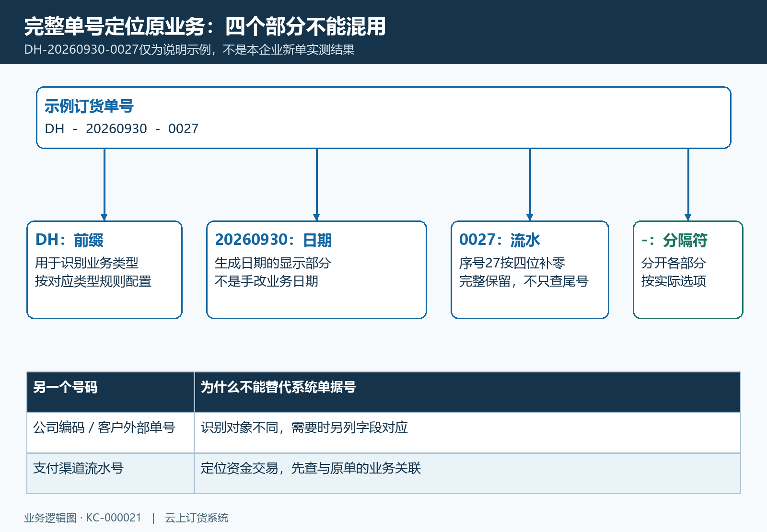Screen dimensions: 767x532
Task: Click the heading '示例订货单号'
Action: tap(89, 106)
